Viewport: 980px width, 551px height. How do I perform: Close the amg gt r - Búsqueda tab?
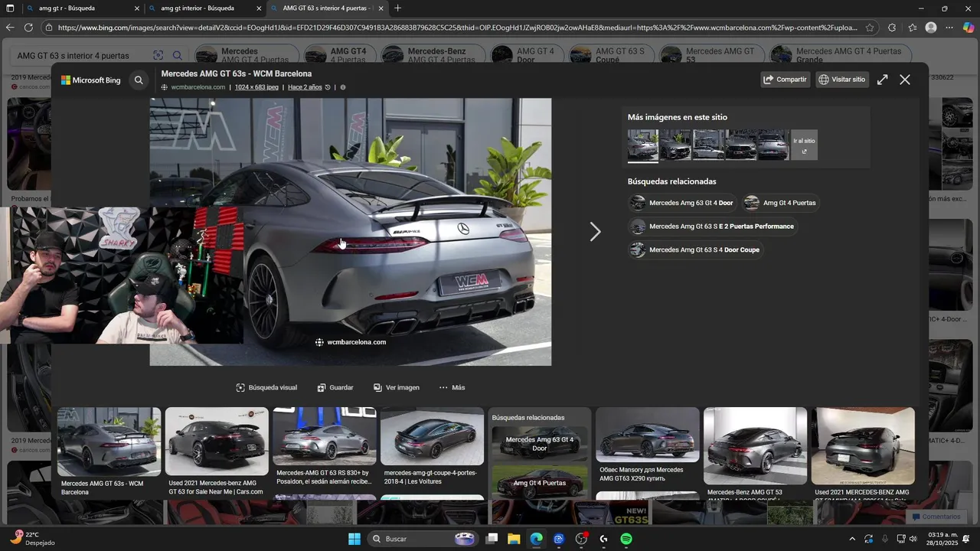tap(137, 8)
